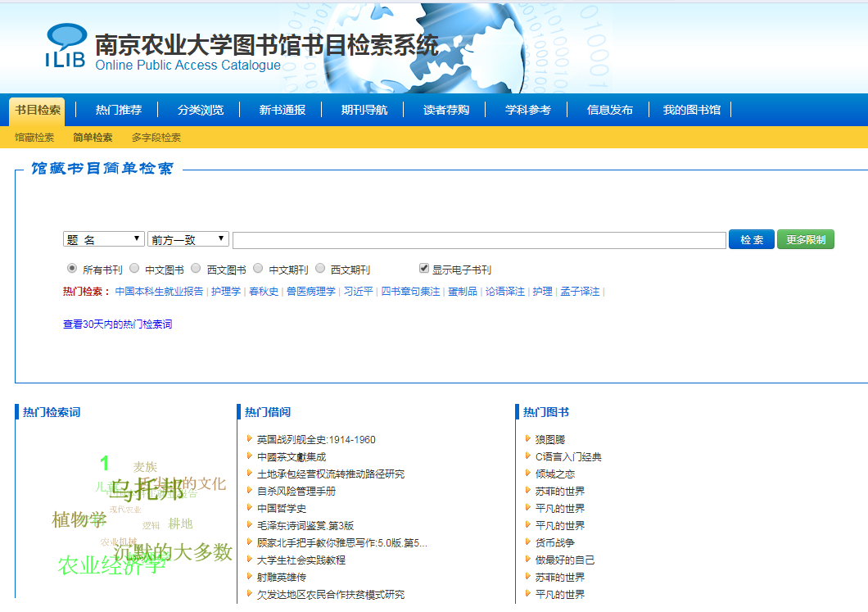Click the hot search term 孟子译注
This screenshot has height=612, width=868.
tap(580, 292)
